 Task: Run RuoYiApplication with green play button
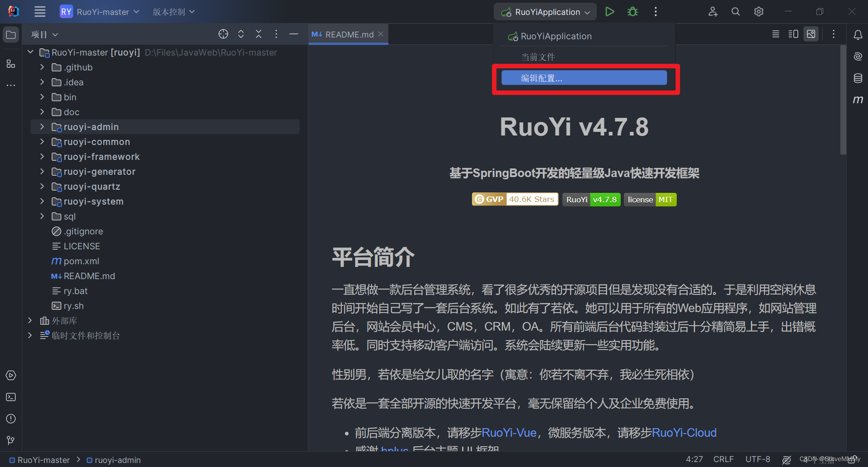609,12
